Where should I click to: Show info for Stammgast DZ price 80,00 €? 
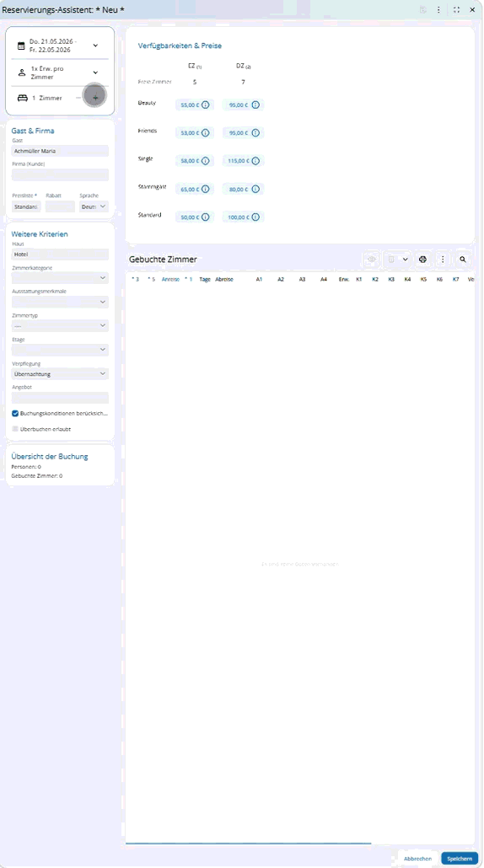click(x=255, y=190)
